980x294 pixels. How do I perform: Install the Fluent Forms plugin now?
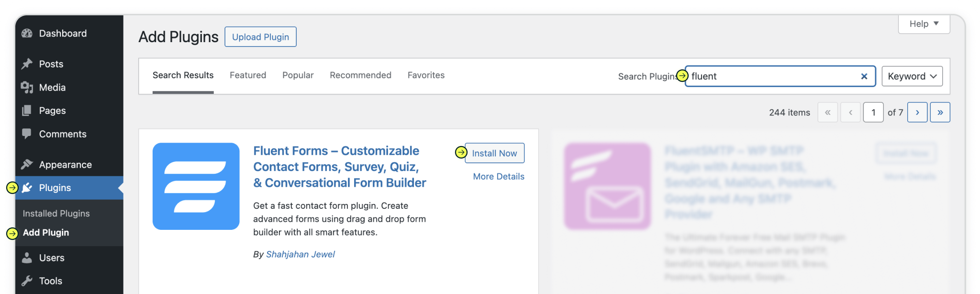494,153
